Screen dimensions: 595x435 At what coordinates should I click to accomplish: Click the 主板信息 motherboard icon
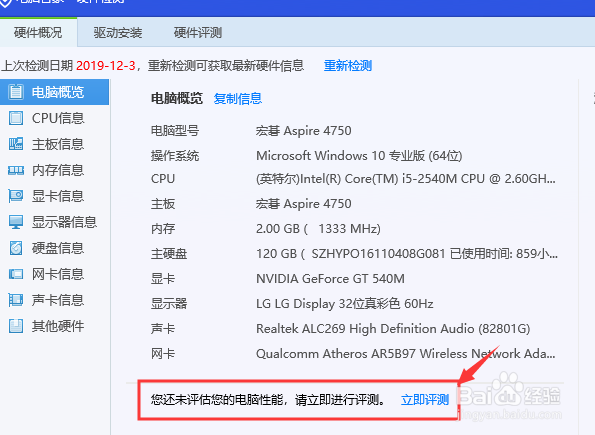(x=16, y=144)
